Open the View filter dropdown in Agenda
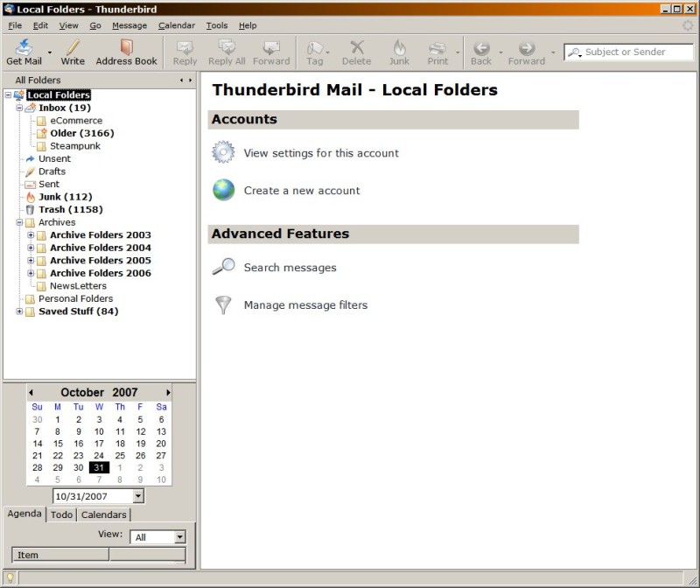 pyautogui.click(x=179, y=537)
